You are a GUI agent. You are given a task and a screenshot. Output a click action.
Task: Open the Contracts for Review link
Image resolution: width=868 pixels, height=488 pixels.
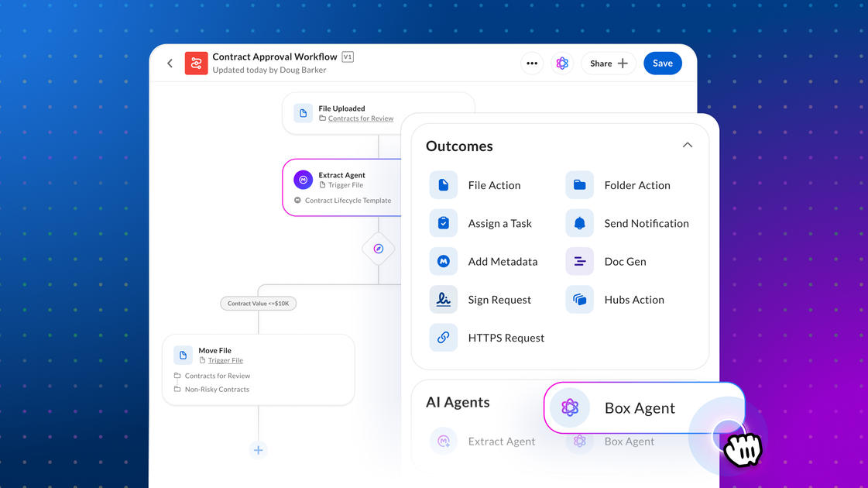pos(360,119)
